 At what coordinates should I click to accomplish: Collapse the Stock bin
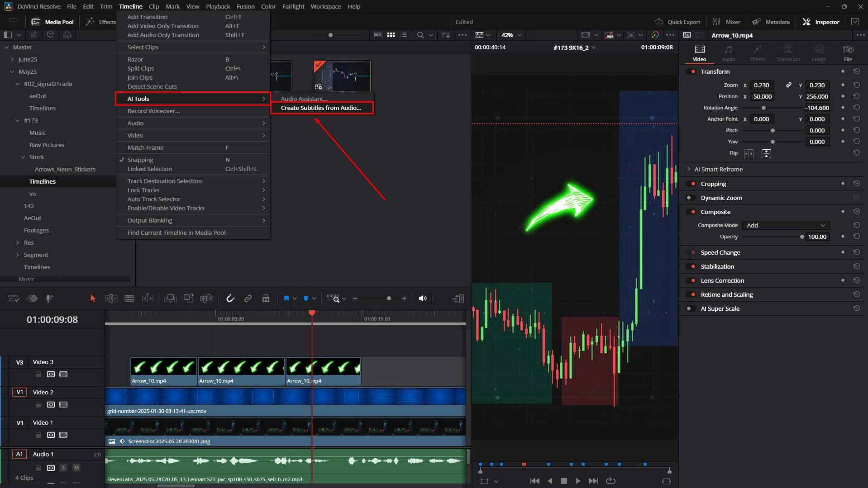click(23, 157)
